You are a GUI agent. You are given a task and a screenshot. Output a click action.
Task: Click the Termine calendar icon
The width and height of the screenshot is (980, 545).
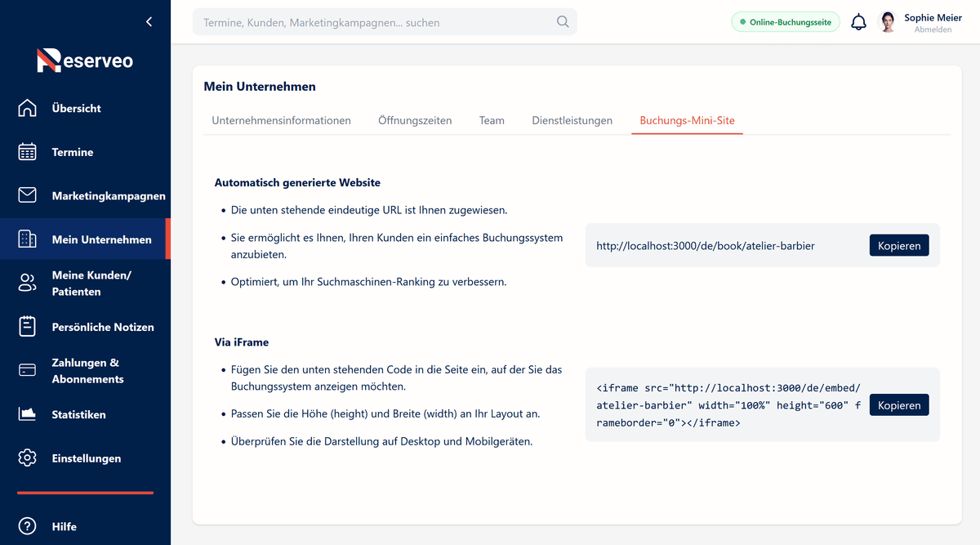(27, 152)
